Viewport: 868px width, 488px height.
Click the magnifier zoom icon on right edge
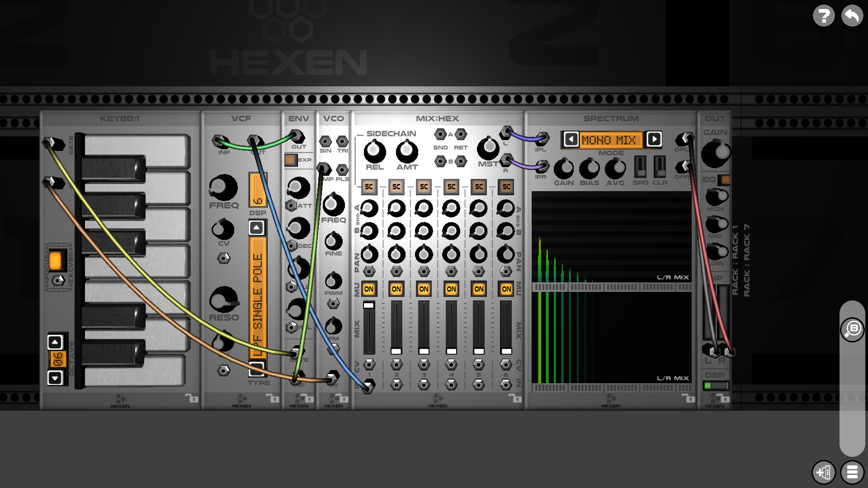[852, 329]
